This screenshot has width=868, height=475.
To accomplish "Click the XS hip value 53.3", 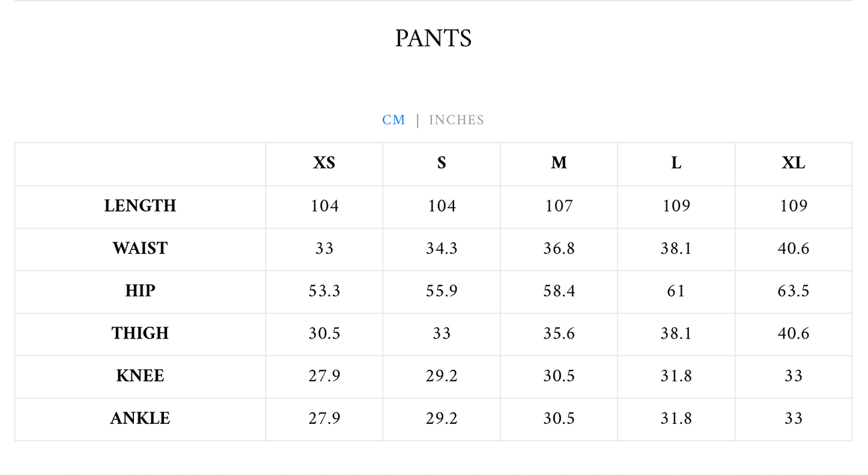I will click(x=324, y=292).
